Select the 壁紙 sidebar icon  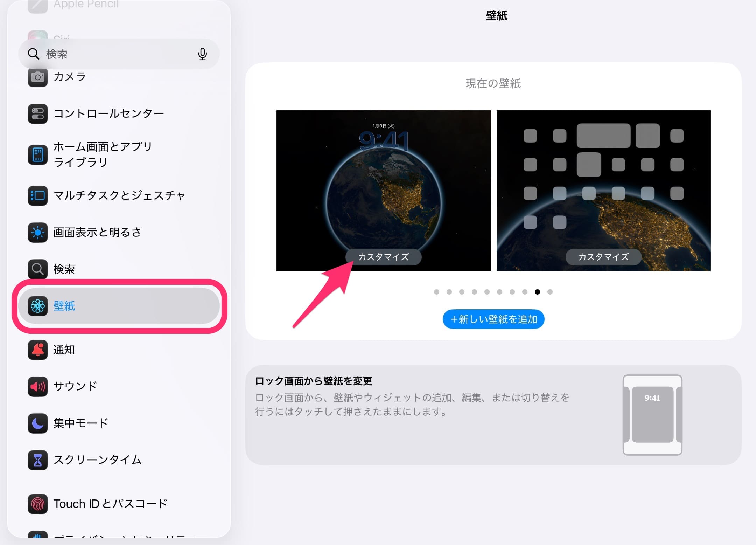37,306
